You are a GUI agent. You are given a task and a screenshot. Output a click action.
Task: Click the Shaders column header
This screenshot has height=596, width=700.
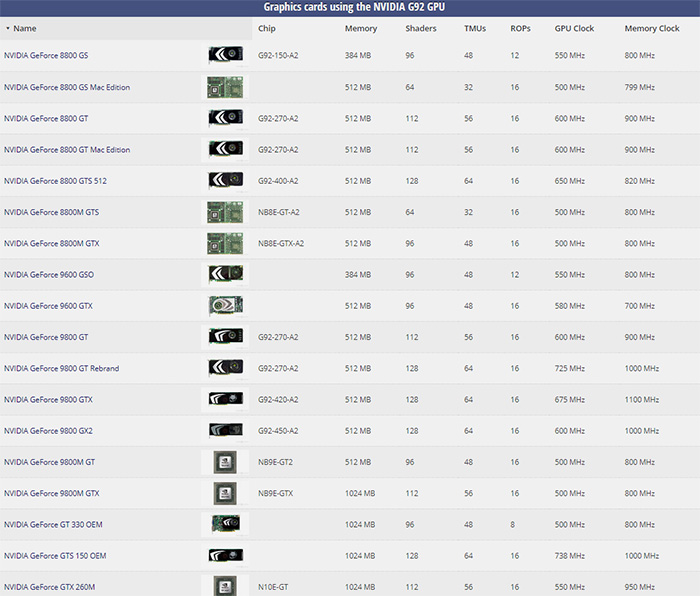[x=421, y=29]
